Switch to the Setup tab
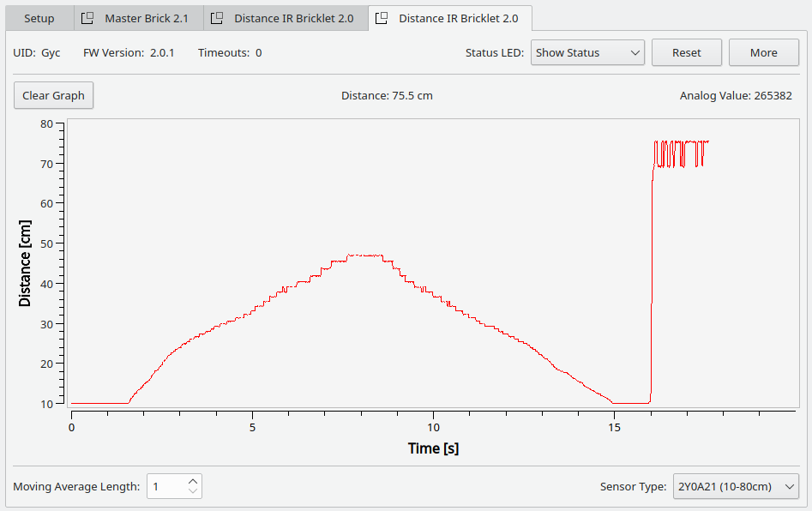812x511 pixels. click(x=39, y=18)
